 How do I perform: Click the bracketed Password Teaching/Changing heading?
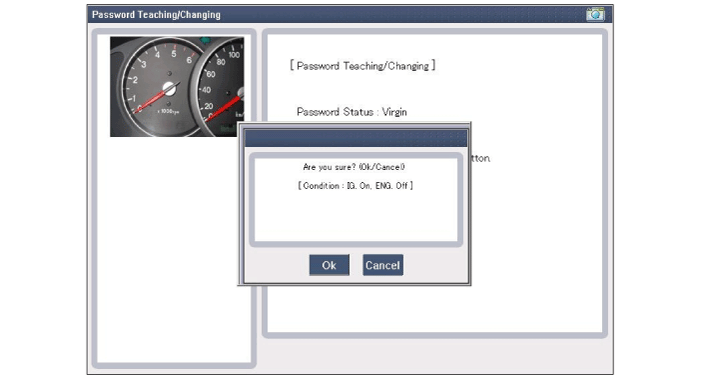click(x=363, y=66)
